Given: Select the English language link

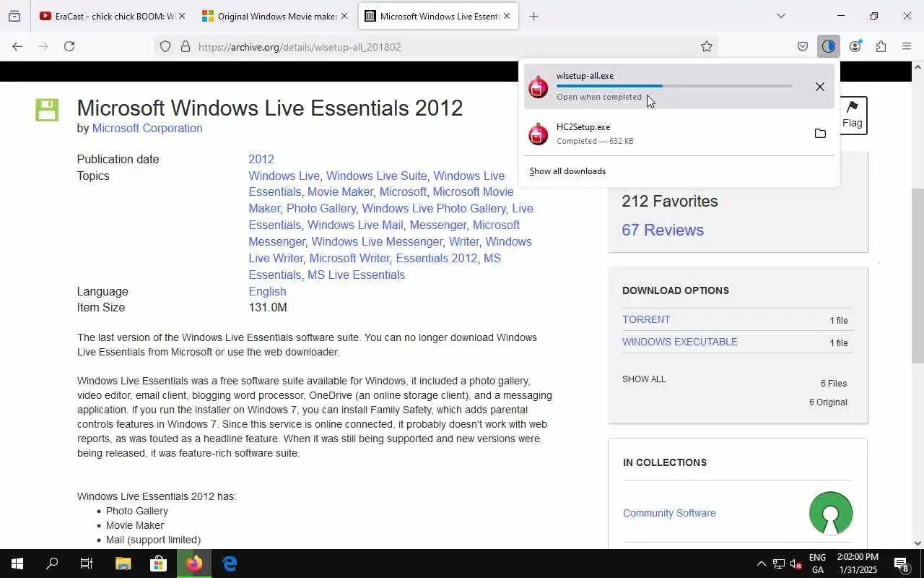Looking at the screenshot, I should [267, 291].
